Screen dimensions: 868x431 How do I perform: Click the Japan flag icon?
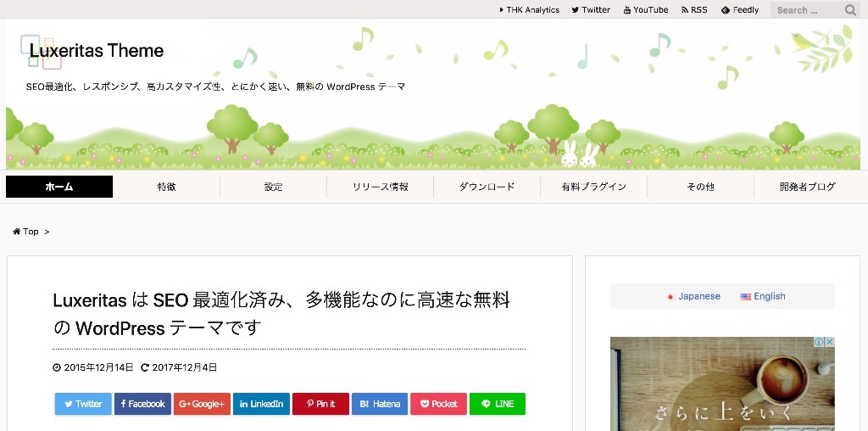coord(671,297)
